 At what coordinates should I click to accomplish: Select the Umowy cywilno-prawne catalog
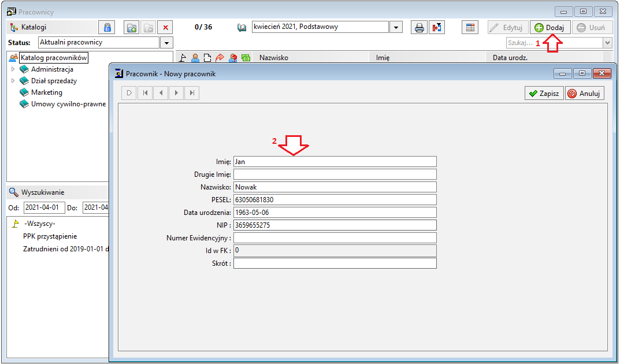(68, 104)
